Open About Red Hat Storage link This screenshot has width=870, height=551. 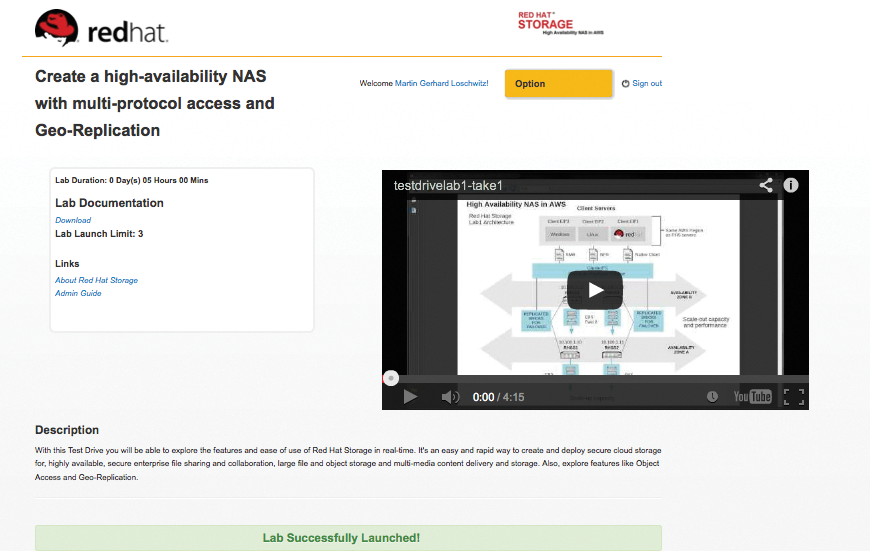[97, 280]
